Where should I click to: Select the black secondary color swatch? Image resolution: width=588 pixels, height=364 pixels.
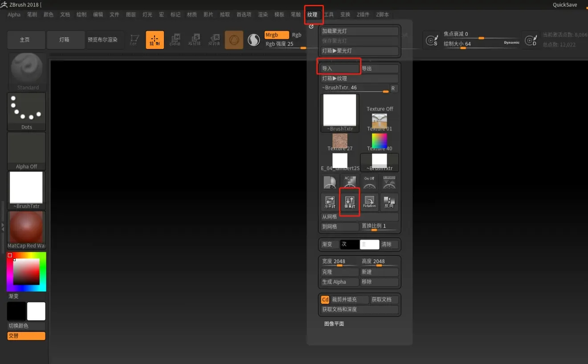pos(16,311)
